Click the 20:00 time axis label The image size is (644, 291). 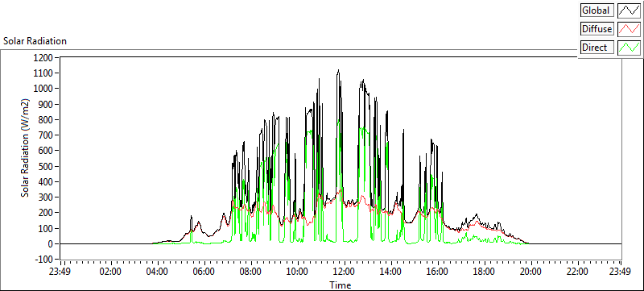(x=530, y=272)
